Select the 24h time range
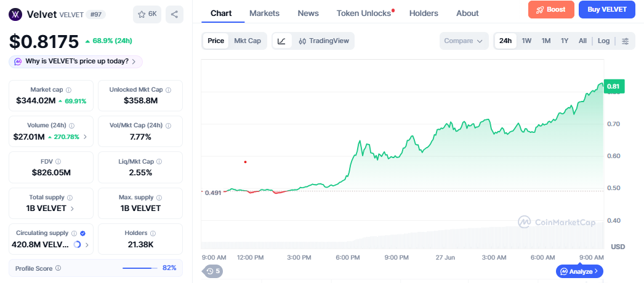This screenshot has height=283, width=644. point(505,41)
